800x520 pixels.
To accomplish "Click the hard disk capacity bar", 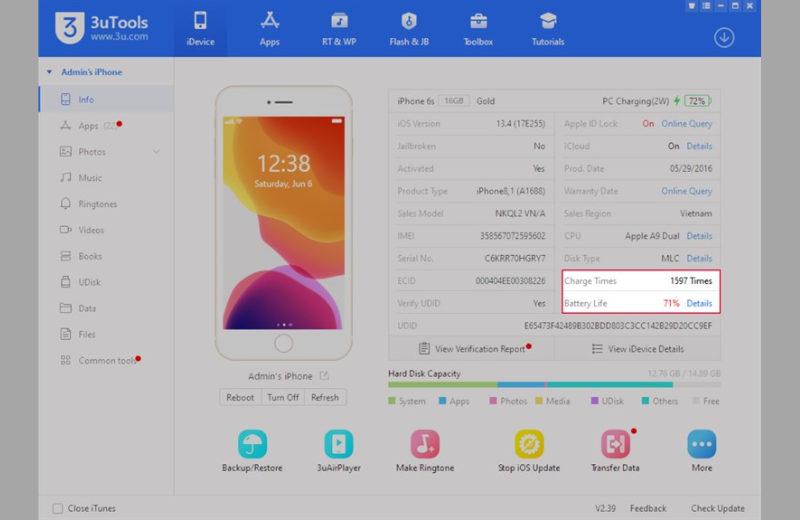I will click(x=554, y=384).
